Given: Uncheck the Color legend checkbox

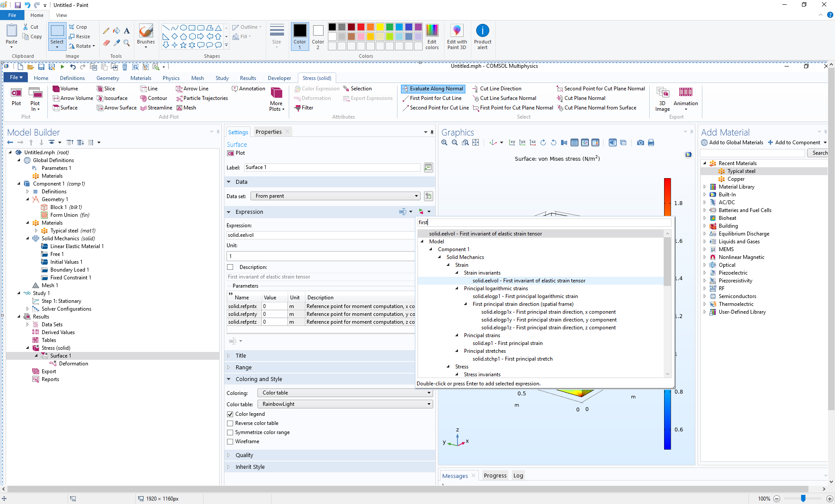Looking at the screenshot, I should [x=230, y=414].
